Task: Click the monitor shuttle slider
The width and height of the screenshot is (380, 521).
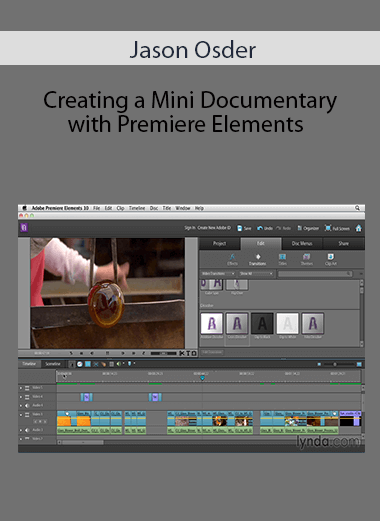Action: coord(163,353)
